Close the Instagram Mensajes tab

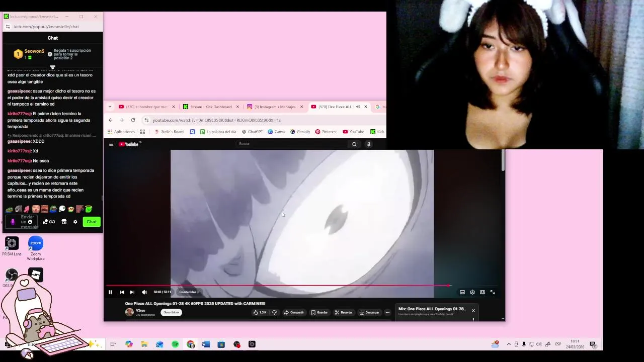coord(301,107)
